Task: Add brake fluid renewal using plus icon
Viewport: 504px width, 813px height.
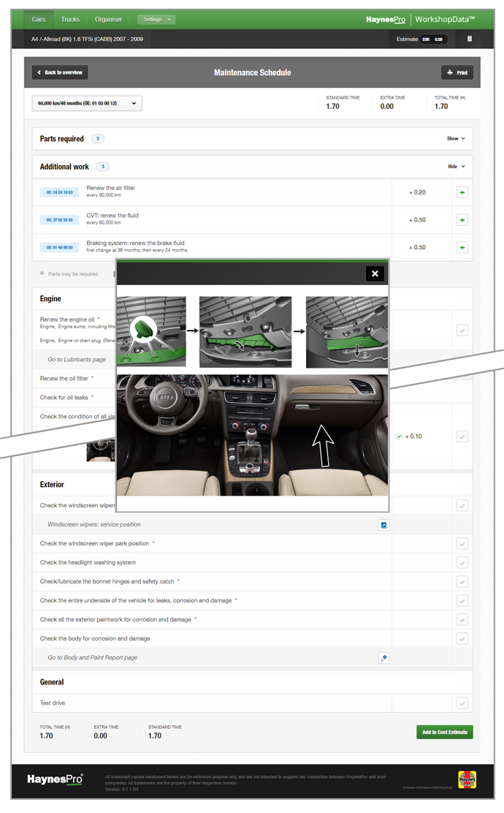Action: pyautogui.click(x=462, y=248)
